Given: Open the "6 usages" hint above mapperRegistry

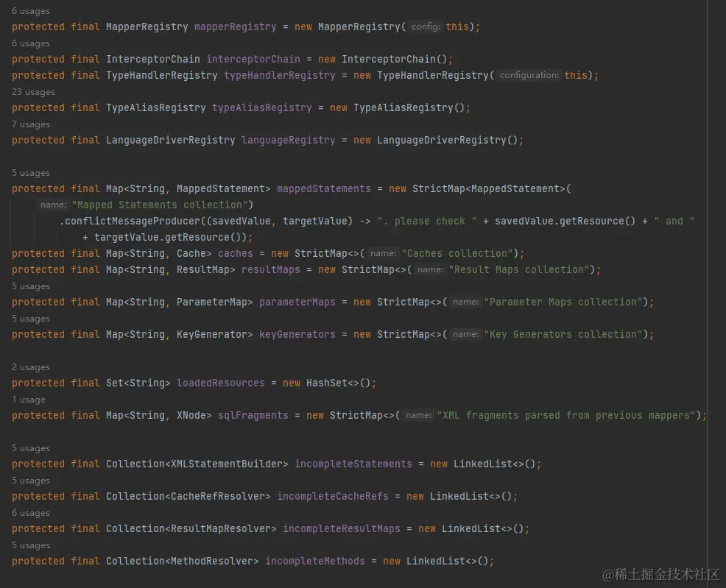Looking at the screenshot, I should [31, 11].
